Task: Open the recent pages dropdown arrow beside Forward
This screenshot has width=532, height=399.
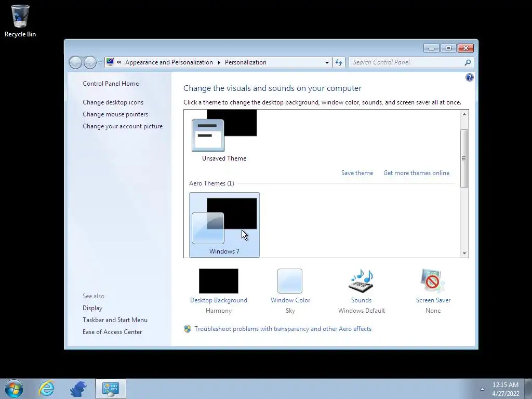Action: 100,63
